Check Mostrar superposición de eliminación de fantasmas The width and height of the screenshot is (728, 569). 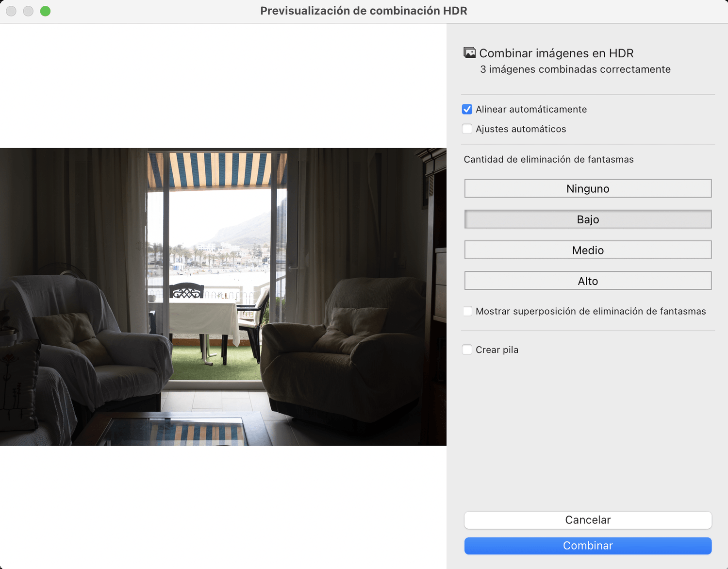point(467,311)
